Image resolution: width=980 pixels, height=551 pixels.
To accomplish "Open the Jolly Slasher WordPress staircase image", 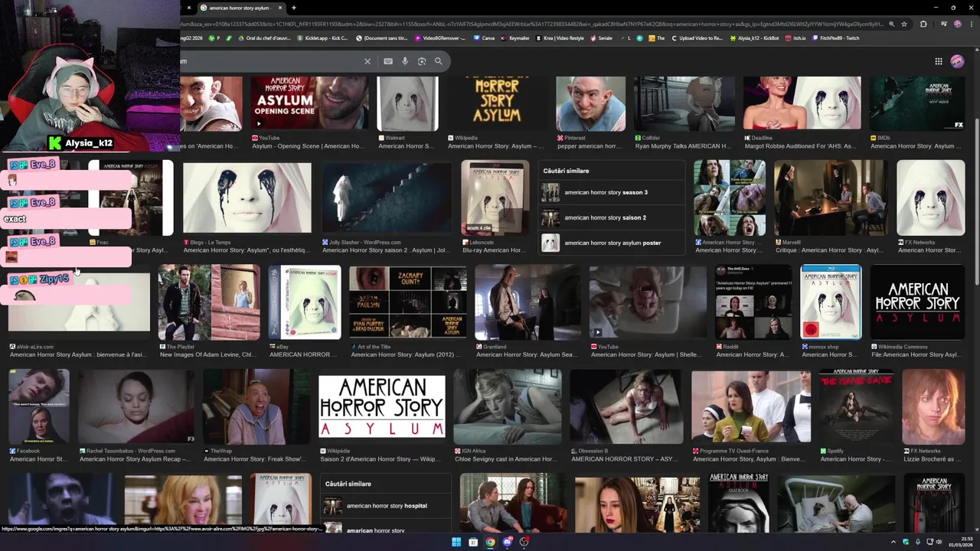I will tap(387, 198).
